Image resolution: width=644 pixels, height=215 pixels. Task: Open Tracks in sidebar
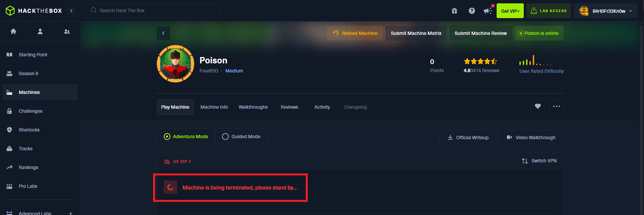point(40,149)
